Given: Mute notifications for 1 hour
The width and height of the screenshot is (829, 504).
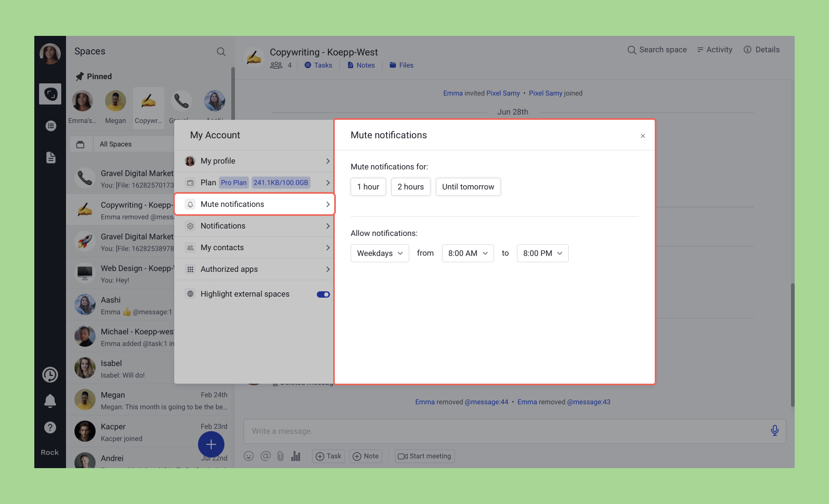Looking at the screenshot, I should pyautogui.click(x=368, y=187).
